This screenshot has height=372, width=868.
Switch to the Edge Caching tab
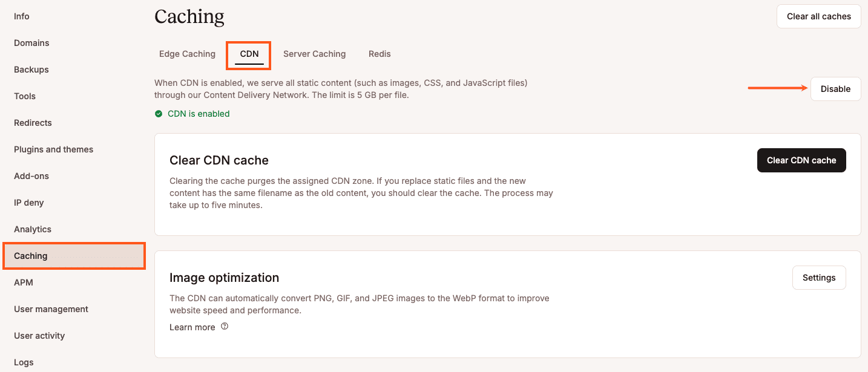(x=187, y=54)
